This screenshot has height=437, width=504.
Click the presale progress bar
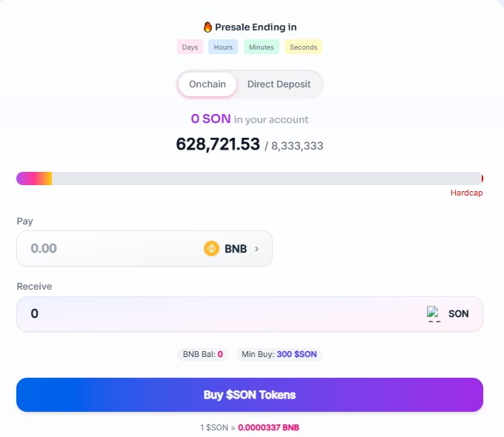click(x=249, y=179)
